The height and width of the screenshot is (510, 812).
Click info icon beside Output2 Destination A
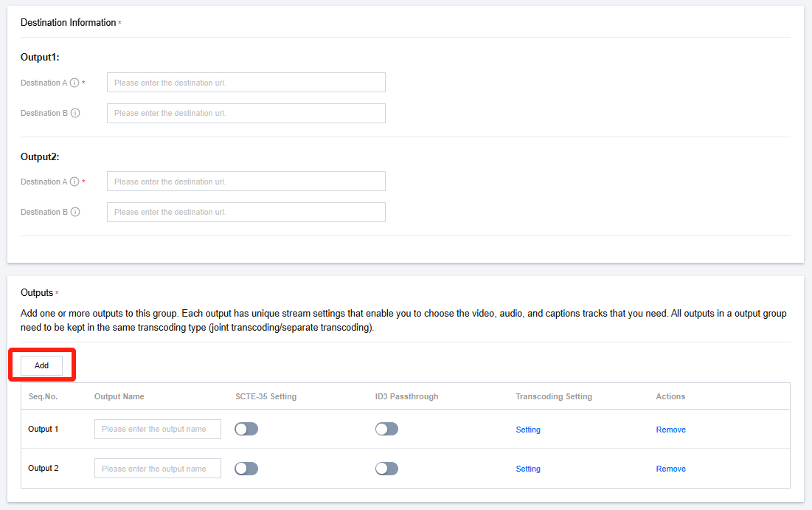click(x=74, y=182)
